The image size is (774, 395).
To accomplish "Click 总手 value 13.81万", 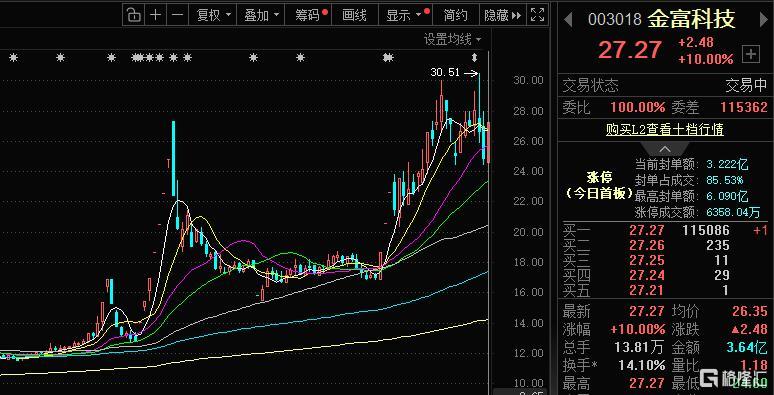I will [x=639, y=347].
